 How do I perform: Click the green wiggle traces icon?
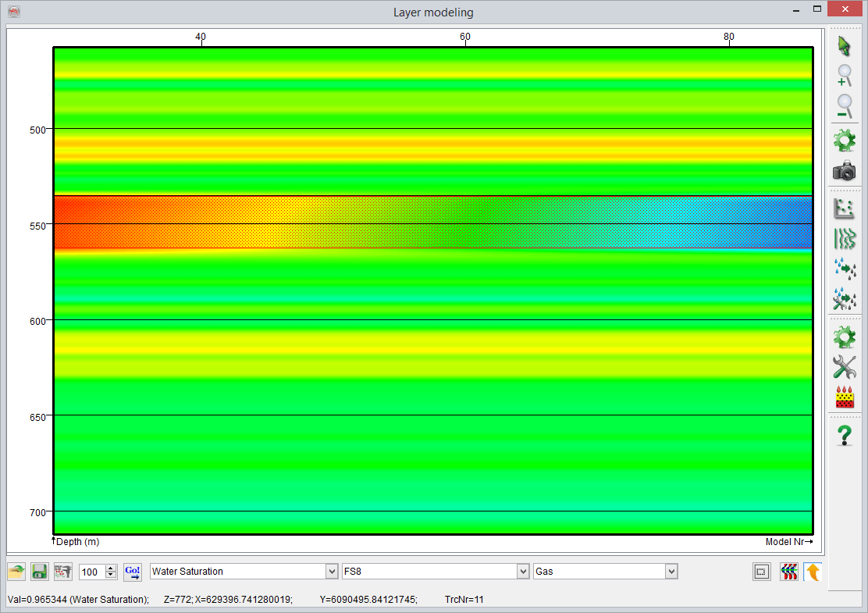pos(844,238)
